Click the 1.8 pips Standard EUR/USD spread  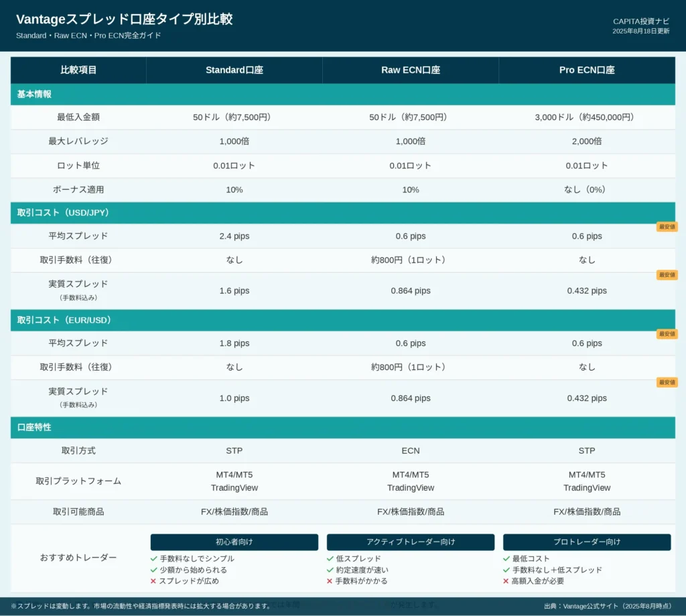click(234, 343)
